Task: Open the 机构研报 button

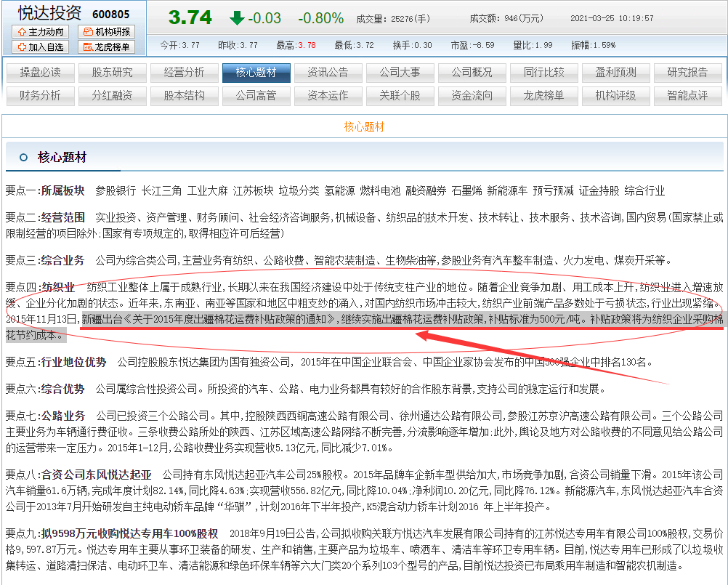Action: pos(107,31)
